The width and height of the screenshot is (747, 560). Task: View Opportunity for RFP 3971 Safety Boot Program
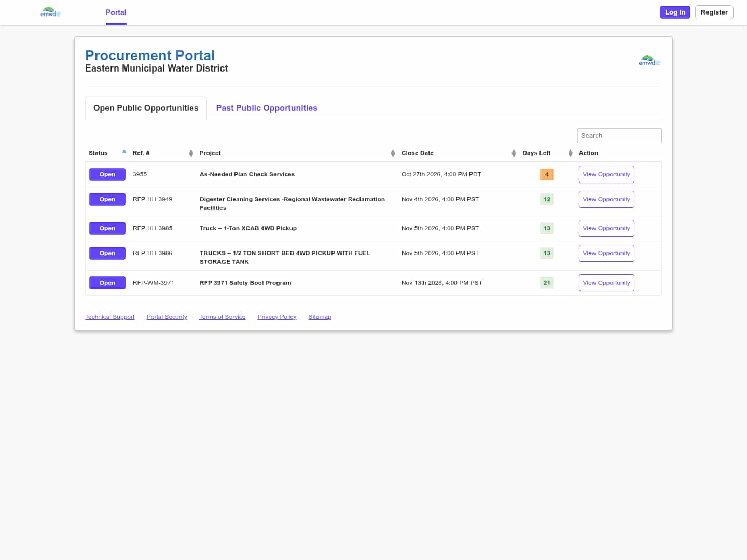pyautogui.click(x=606, y=283)
